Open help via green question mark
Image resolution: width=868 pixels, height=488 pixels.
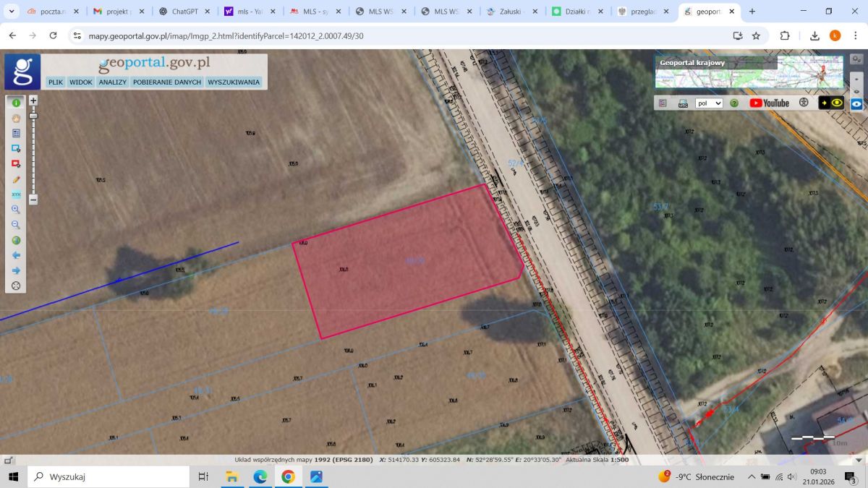734,103
